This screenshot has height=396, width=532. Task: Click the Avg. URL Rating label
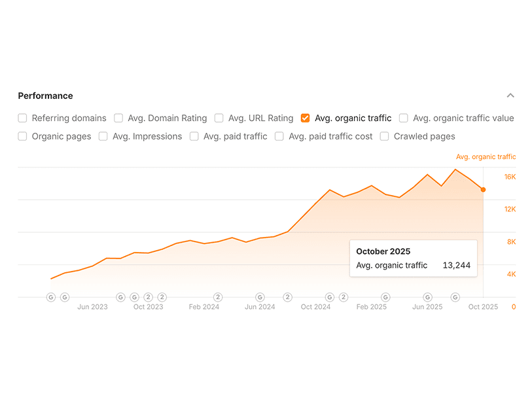(x=260, y=118)
